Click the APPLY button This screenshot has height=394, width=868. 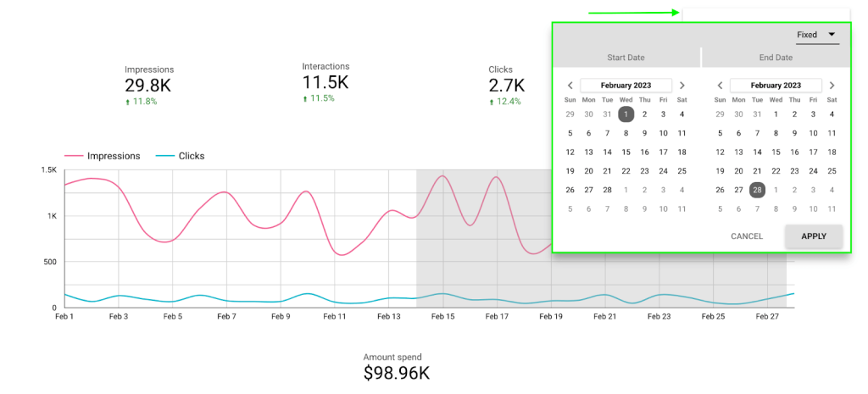[814, 236]
